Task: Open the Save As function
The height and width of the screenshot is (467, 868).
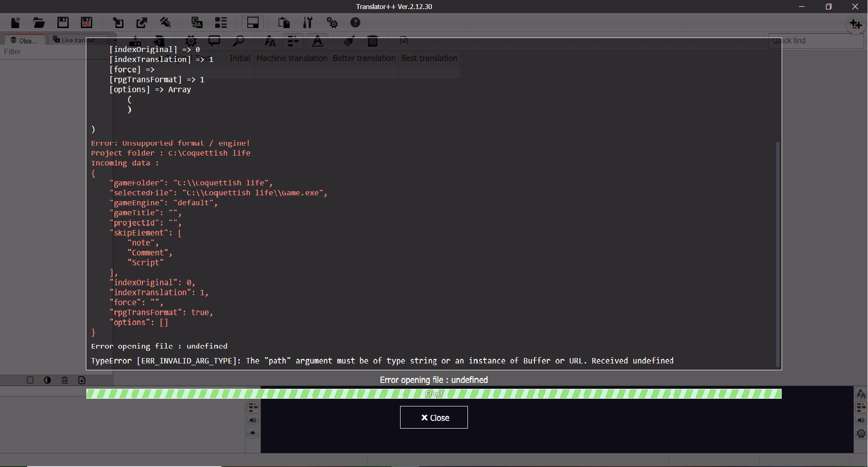Action: click(x=86, y=22)
